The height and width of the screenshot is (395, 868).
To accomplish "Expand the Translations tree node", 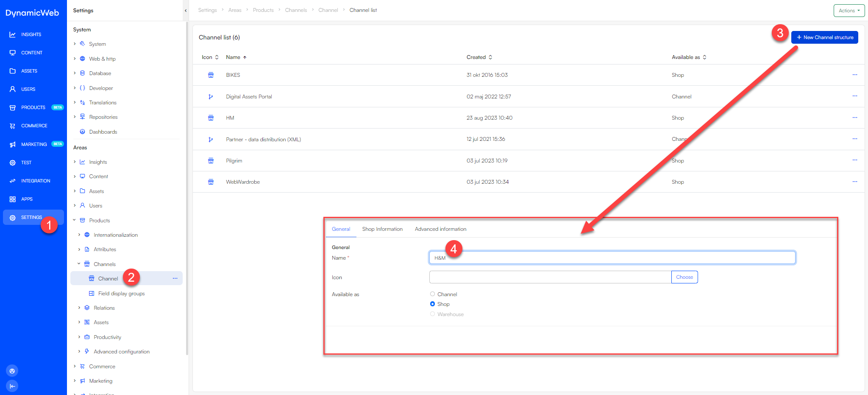I will [75, 102].
